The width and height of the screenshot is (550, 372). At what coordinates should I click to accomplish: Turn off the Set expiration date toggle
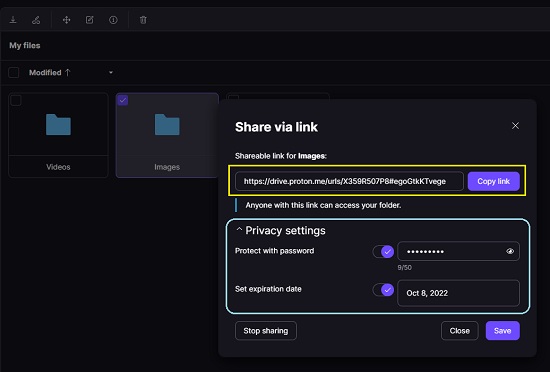coord(383,290)
